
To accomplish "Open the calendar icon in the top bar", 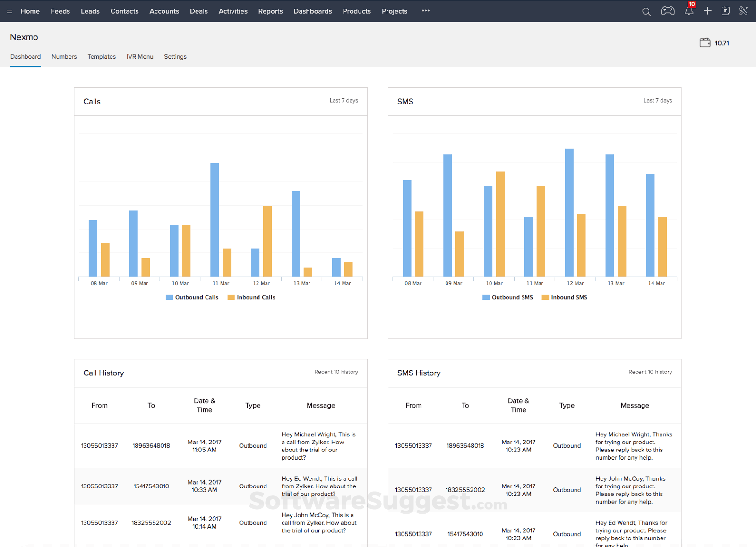I will point(725,11).
